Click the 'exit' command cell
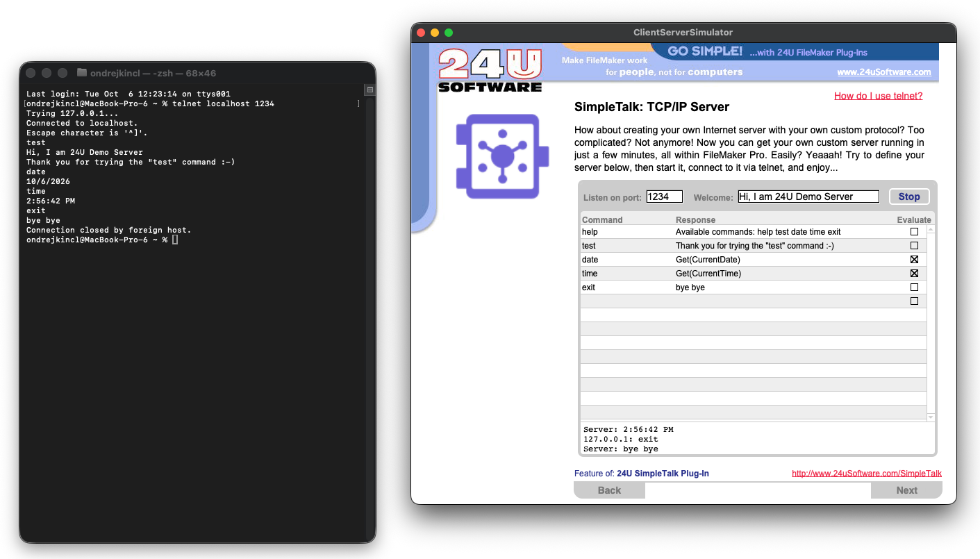 627,287
